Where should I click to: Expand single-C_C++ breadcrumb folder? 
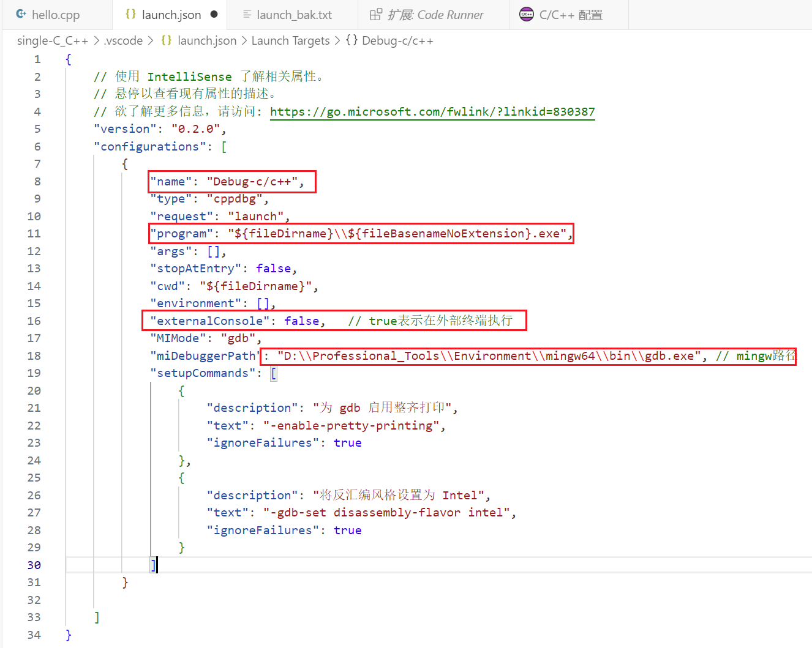point(53,40)
